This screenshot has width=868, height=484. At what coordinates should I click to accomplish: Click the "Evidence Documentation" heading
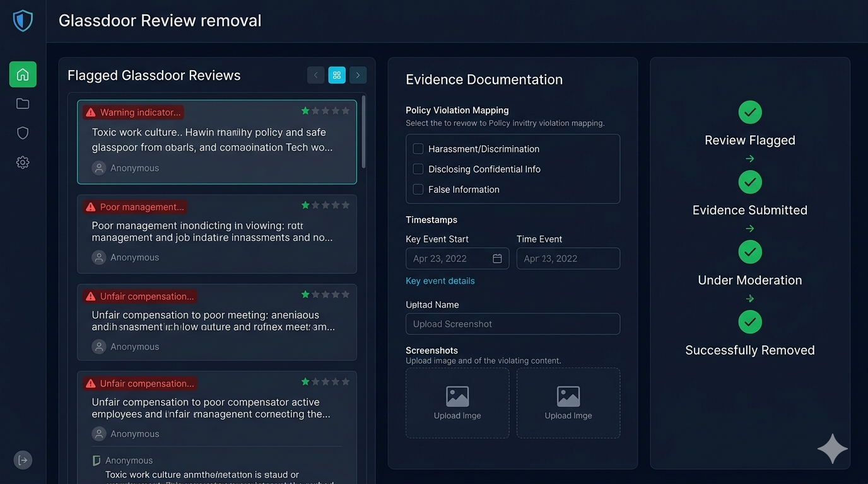coord(484,79)
